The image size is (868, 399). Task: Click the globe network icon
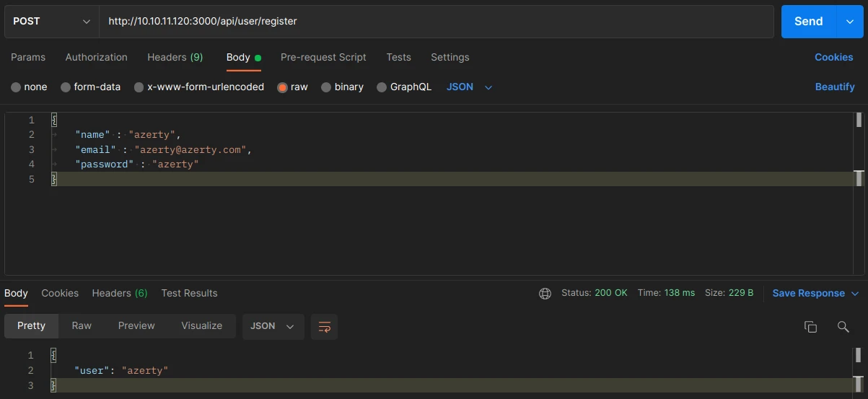click(545, 294)
